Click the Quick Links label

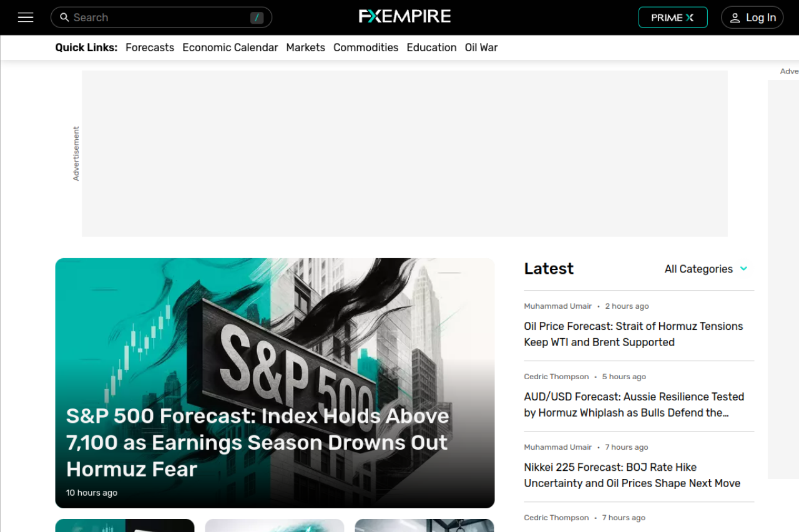(86, 47)
